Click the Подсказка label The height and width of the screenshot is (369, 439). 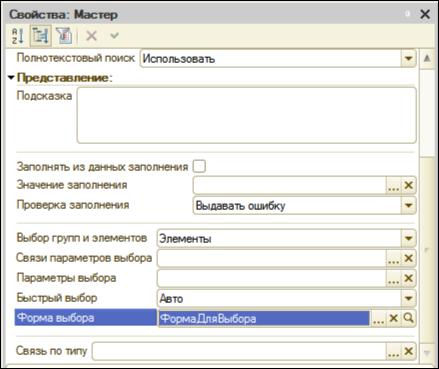tap(44, 96)
